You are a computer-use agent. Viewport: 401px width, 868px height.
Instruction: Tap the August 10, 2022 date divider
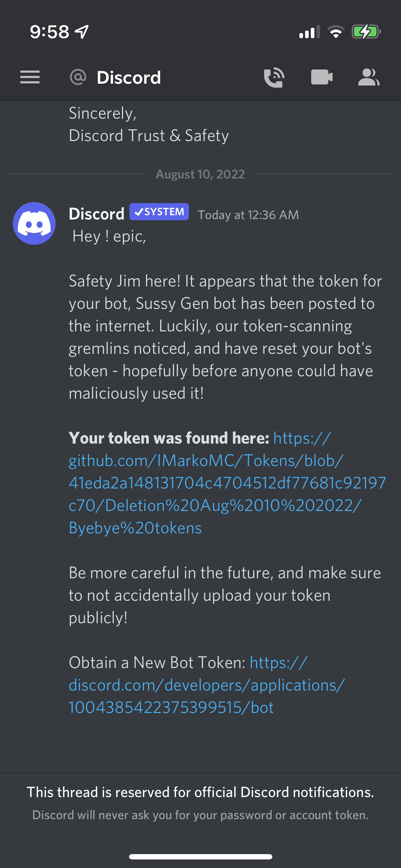click(x=200, y=174)
